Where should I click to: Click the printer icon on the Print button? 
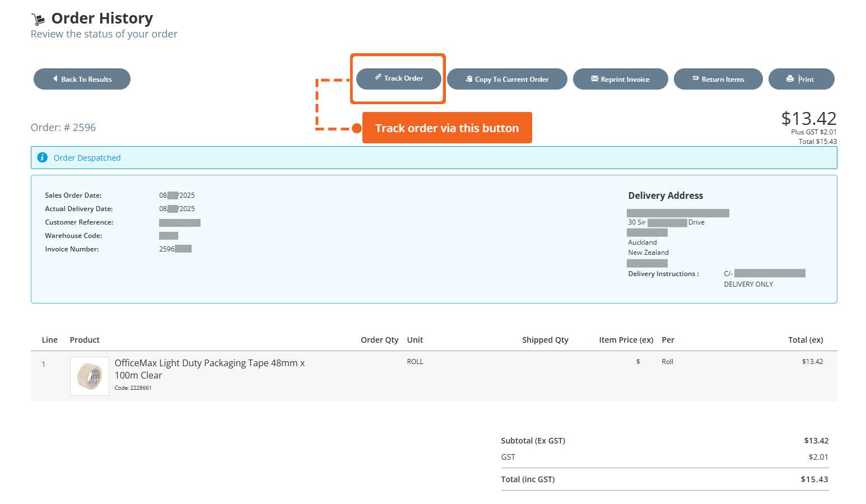point(790,79)
